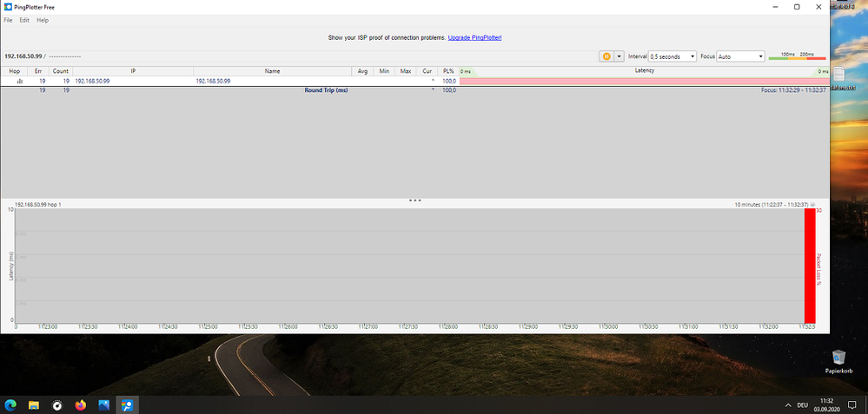This screenshot has height=414, width=868.
Task: Click the graph icon in hop row 192.168.50.99
Action: pyautogui.click(x=20, y=81)
